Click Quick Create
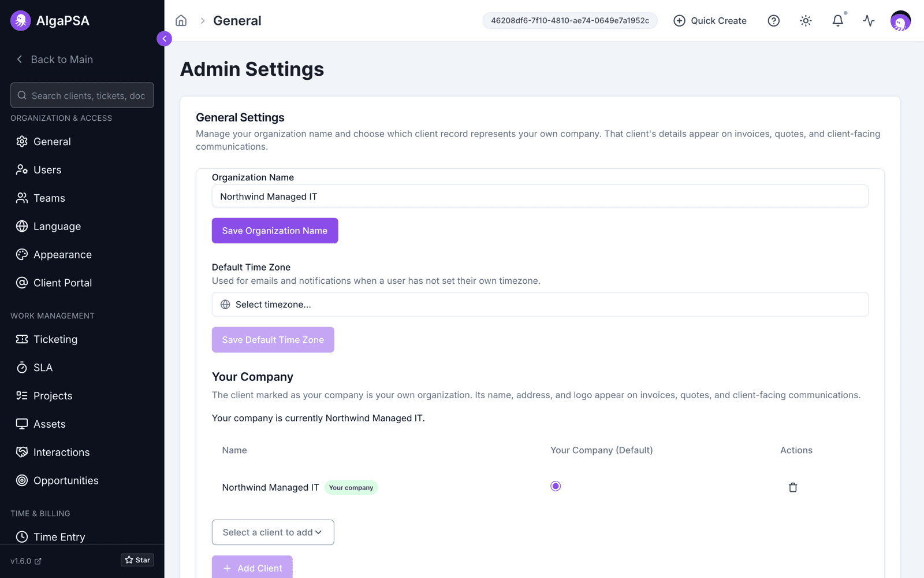This screenshot has height=578, width=924. pyautogui.click(x=710, y=21)
